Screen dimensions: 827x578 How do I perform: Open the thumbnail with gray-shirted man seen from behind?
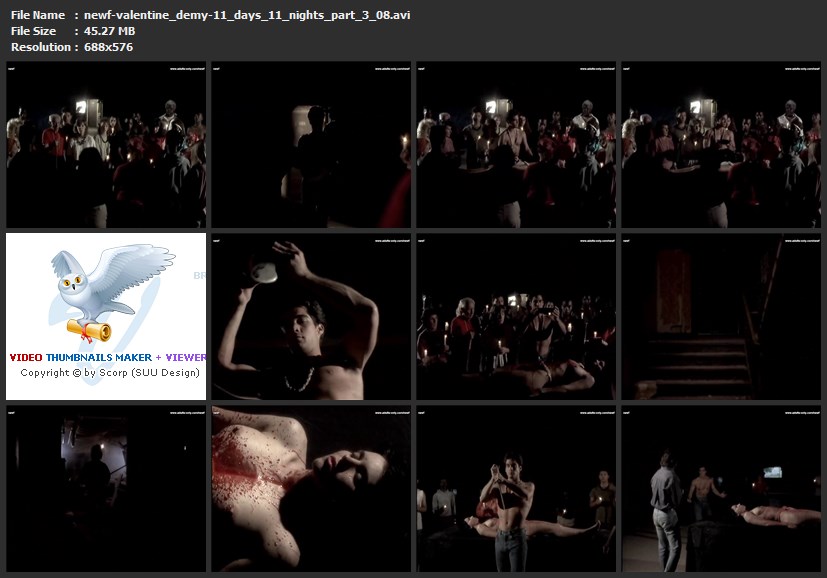coord(721,488)
